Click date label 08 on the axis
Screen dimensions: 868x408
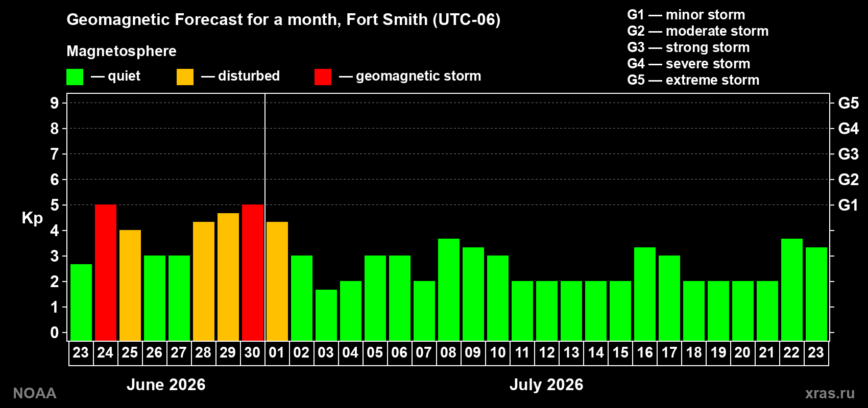pos(448,353)
